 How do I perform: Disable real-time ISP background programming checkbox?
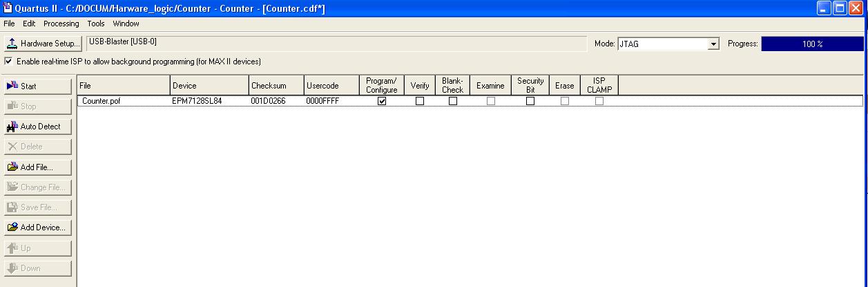point(8,62)
